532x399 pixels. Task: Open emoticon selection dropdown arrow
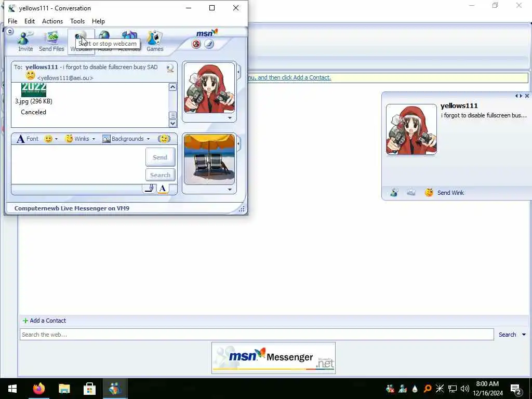click(56, 139)
